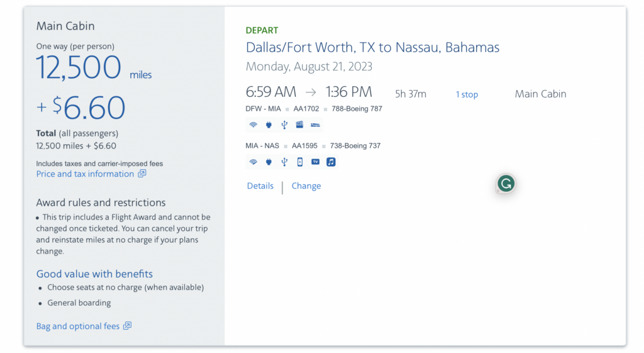Image resolution: width=644 pixels, height=353 pixels.
Task: Click MIA - NAS segment label
Action: click(262, 146)
